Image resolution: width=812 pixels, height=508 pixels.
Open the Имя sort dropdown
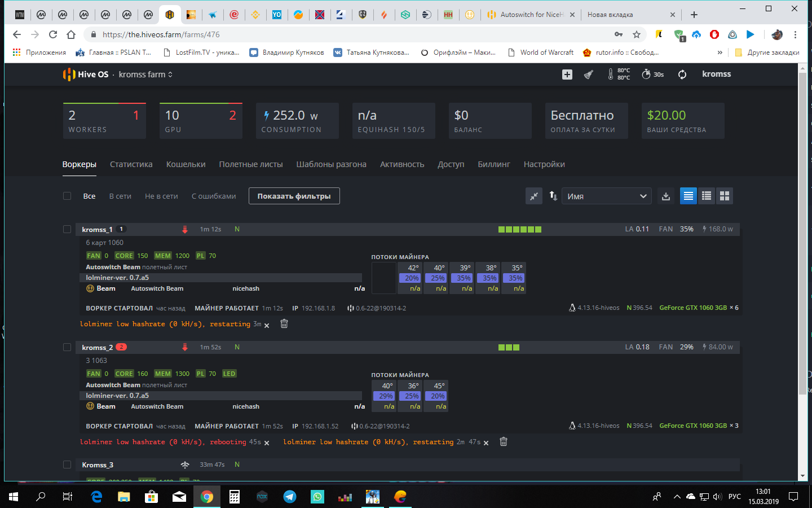(607, 196)
